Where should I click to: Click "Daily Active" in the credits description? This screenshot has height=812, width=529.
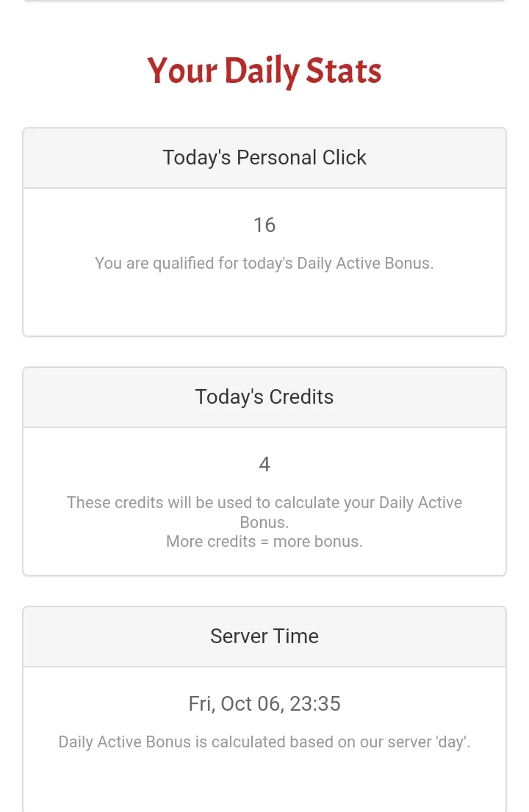coord(420,503)
